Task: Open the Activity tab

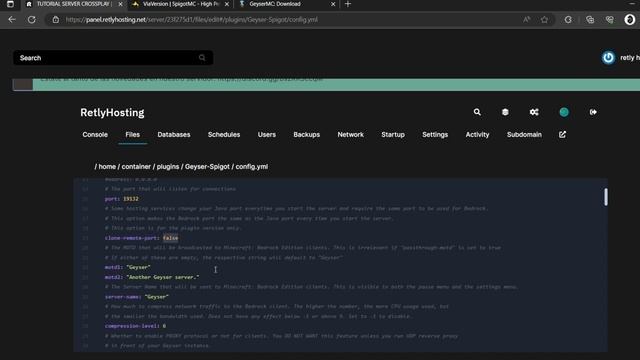Action: coord(477,135)
